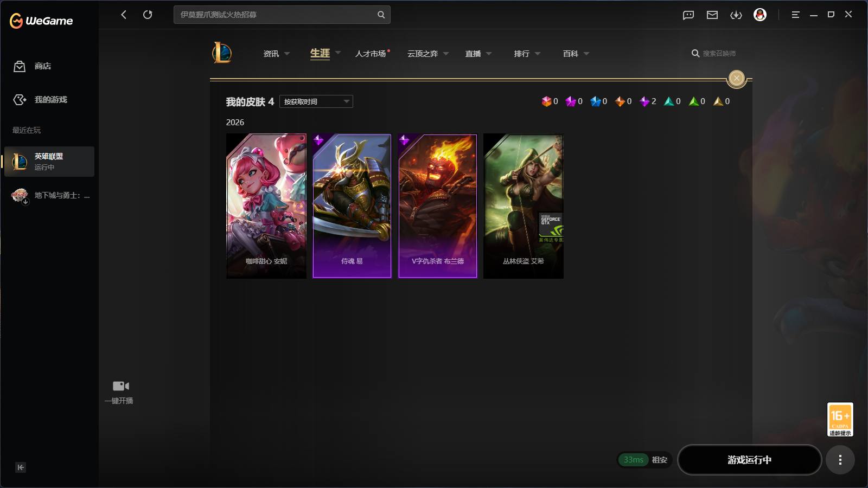Open the download manager icon
The height and width of the screenshot is (488, 868).
(736, 15)
